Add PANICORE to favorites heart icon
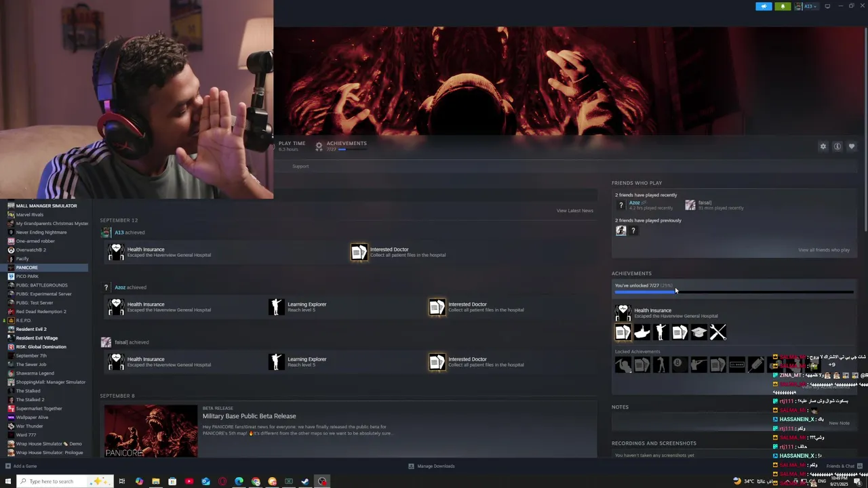The width and height of the screenshot is (868, 488). click(x=852, y=146)
